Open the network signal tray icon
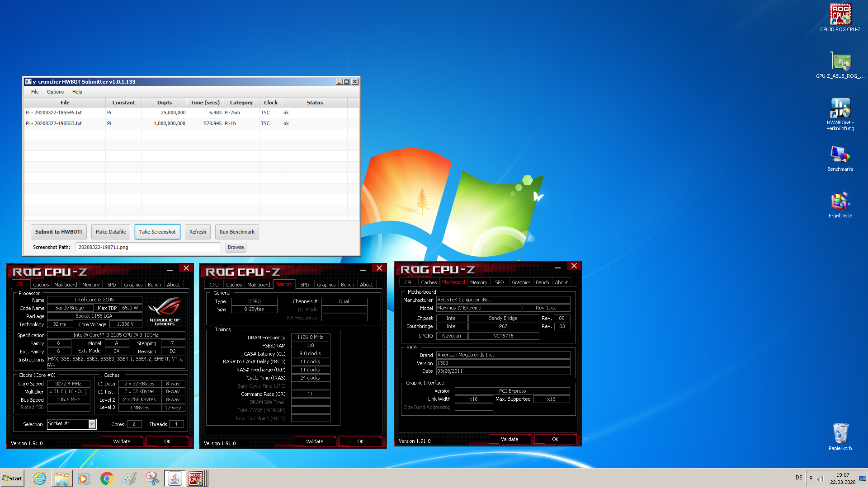 click(x=821, y=478)
